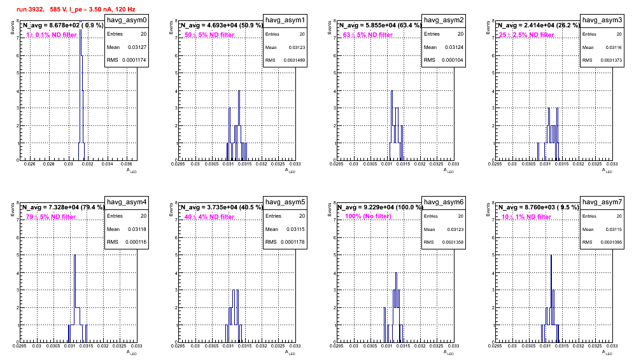Select the 100% (No filter) label
634x364 pixels.
(x=369, y=216)
